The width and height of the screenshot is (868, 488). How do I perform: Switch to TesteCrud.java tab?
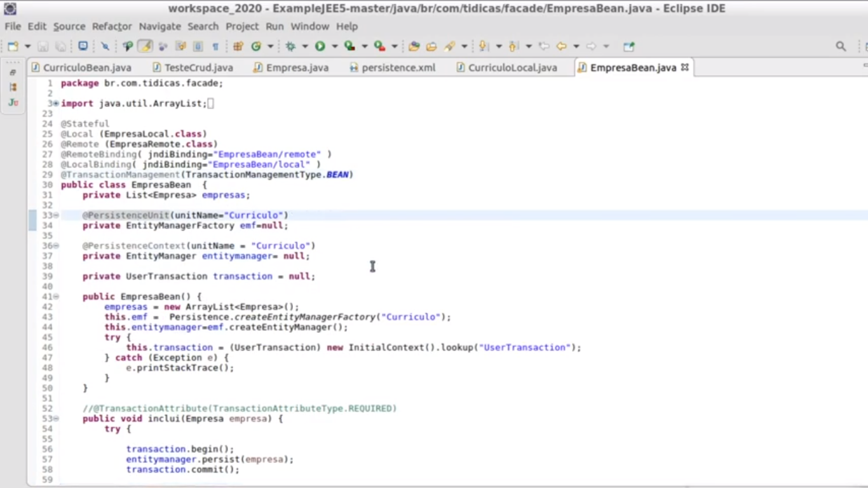click(x=193, y=67)
